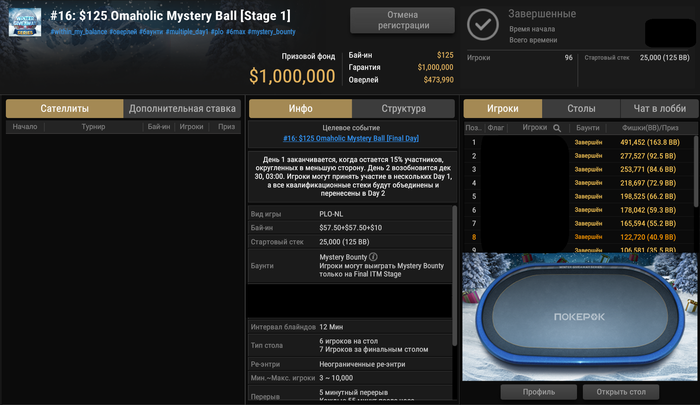The width and height of the screenshot is (700, 405).
Task: Click the info panel vertical scrollbar
Action: (454, 275)
